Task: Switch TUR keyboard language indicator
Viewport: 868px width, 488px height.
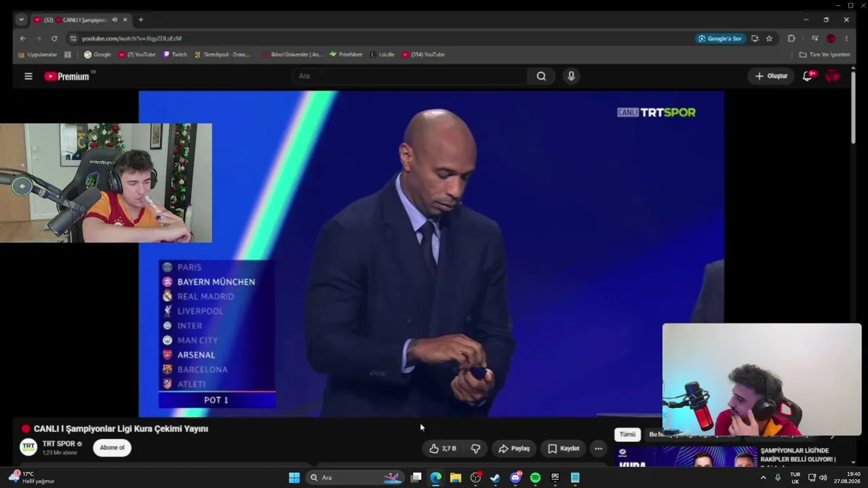Action: [x=795, y=478]
